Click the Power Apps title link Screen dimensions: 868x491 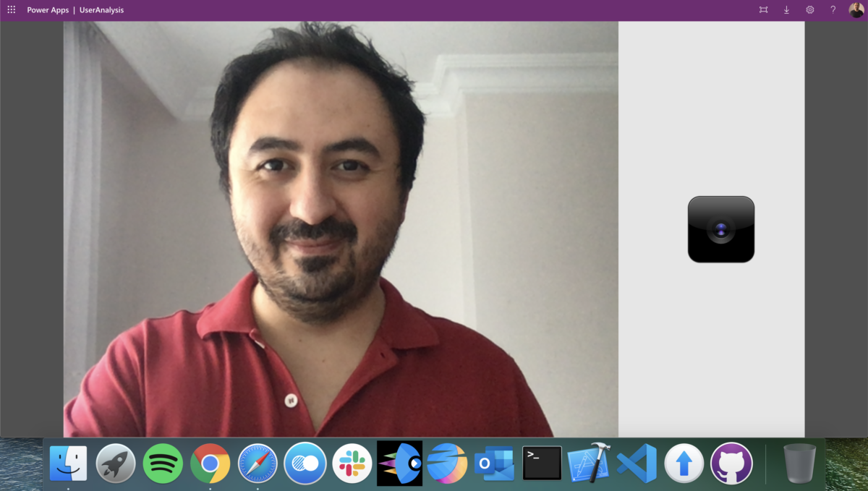(x=48, y=10)
